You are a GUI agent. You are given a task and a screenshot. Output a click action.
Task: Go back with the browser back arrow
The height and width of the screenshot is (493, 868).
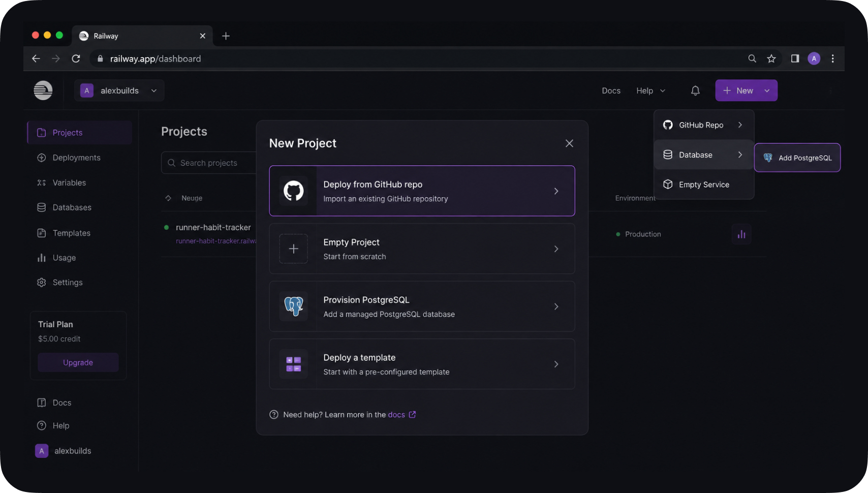tap(36, 58)
